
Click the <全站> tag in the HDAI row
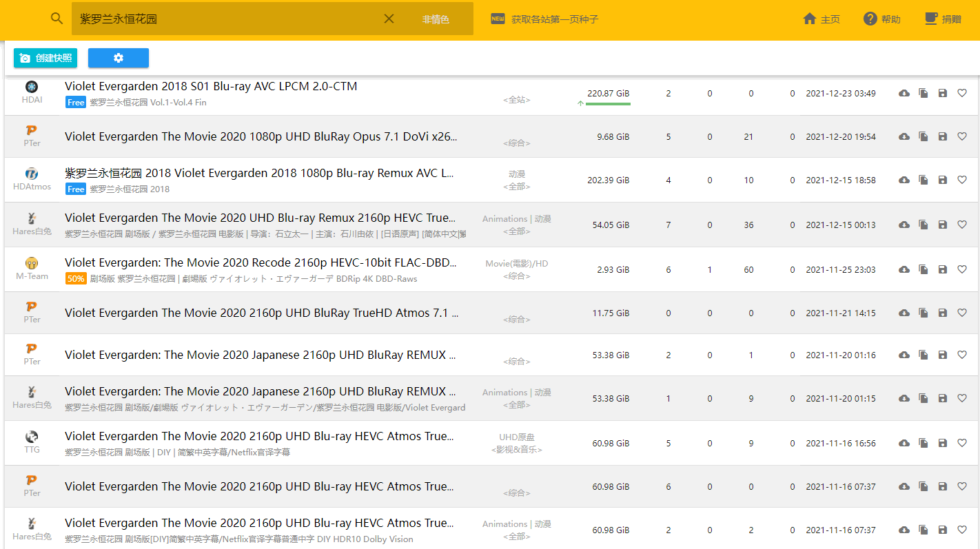pyautogui.click(x=517, y=100)
